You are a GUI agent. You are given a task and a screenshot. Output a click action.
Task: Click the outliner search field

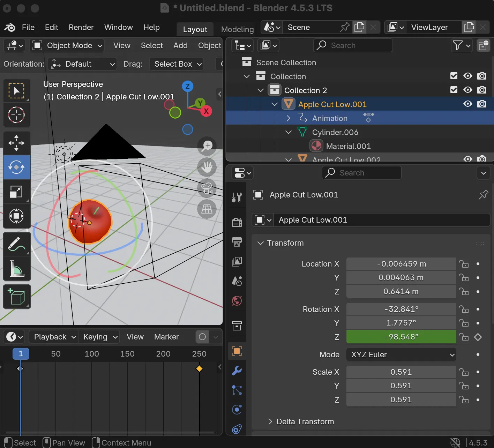(x=352, y=45)
